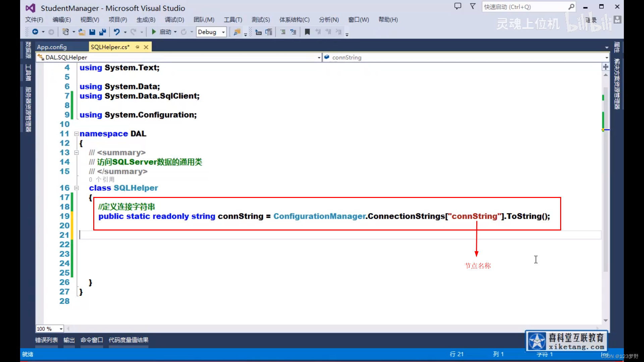Open the Start debug target dropdown arrow
The height and width of the screenshot is (362, 644).
tap(175, 32)
